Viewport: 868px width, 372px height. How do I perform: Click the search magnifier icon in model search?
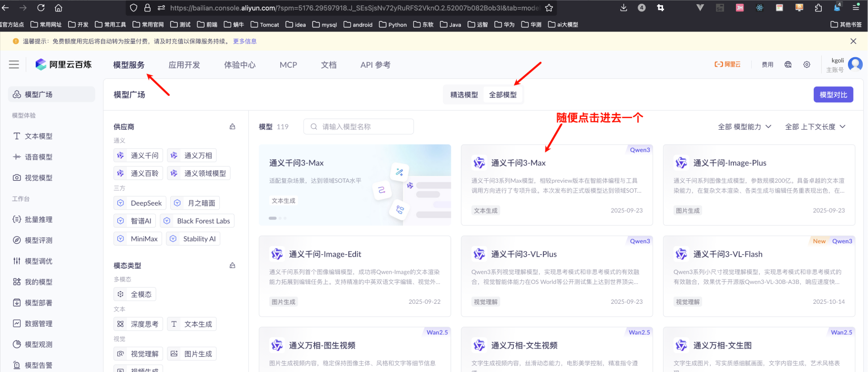coord(314,126)
